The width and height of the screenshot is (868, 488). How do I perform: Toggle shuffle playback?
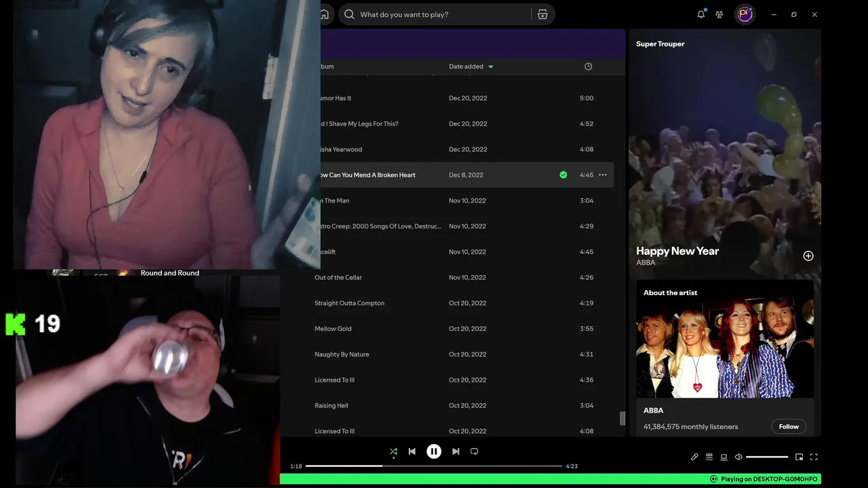[x=393, y=451]
